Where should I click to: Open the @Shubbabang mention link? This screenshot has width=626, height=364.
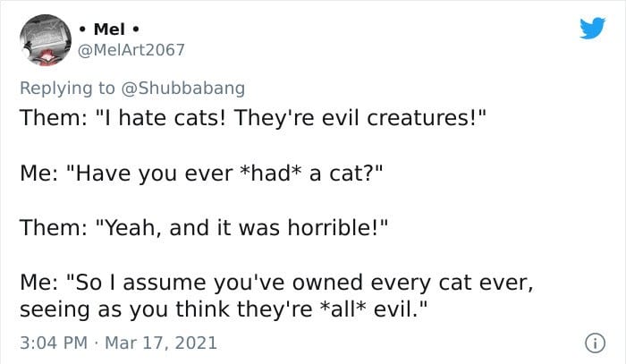pyautogui.click(x=182, y=89)
